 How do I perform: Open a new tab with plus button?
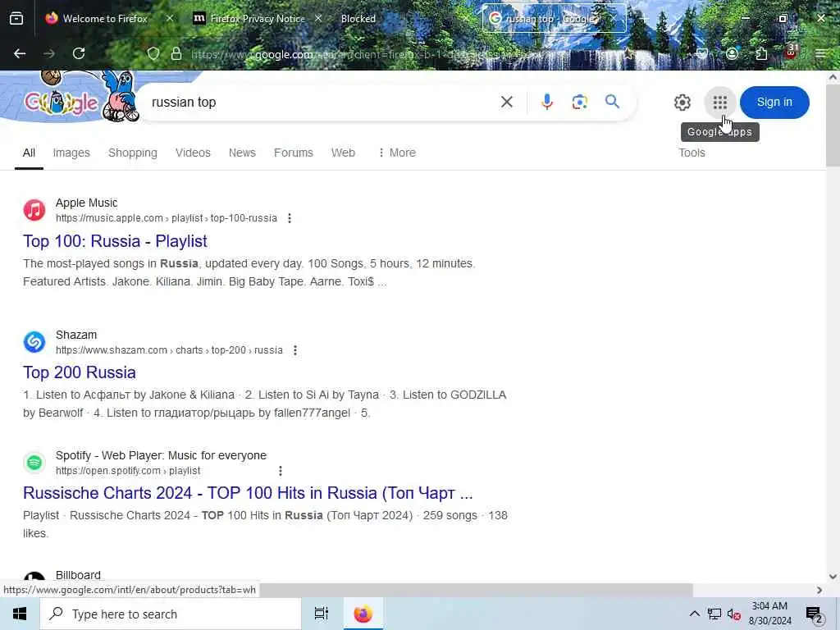[645, 19]
